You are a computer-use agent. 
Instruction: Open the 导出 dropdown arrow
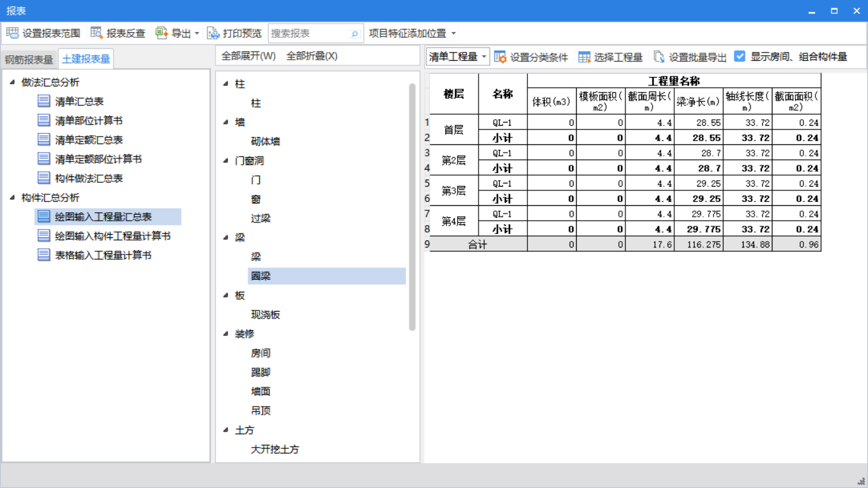(197, 33)
